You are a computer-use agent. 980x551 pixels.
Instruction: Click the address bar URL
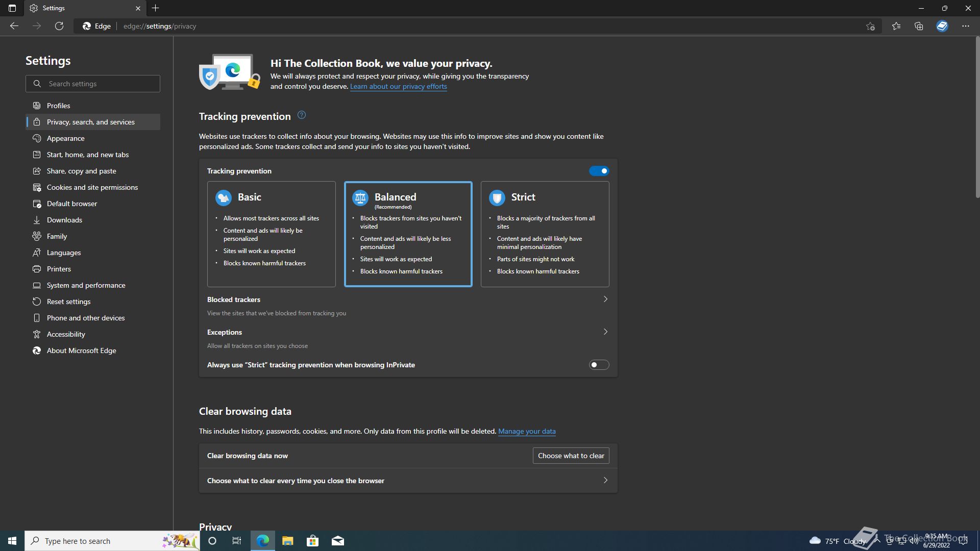[x=160, y=26]
